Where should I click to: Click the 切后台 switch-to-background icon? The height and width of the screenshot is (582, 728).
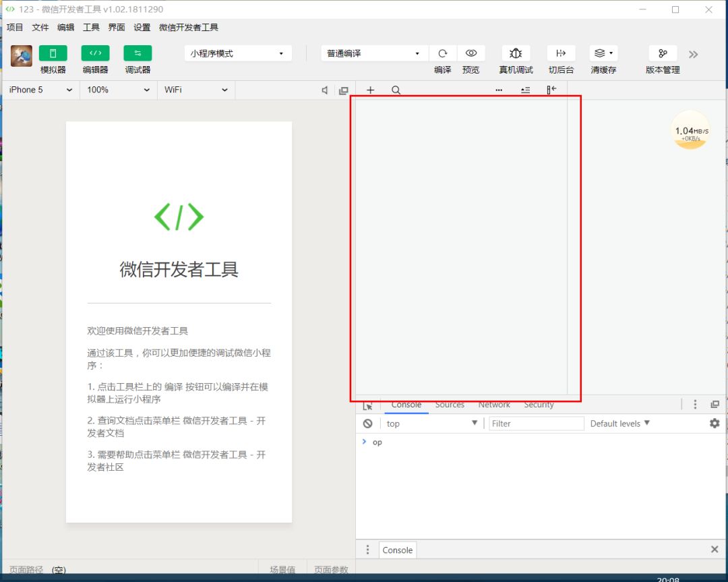point(561,53)
